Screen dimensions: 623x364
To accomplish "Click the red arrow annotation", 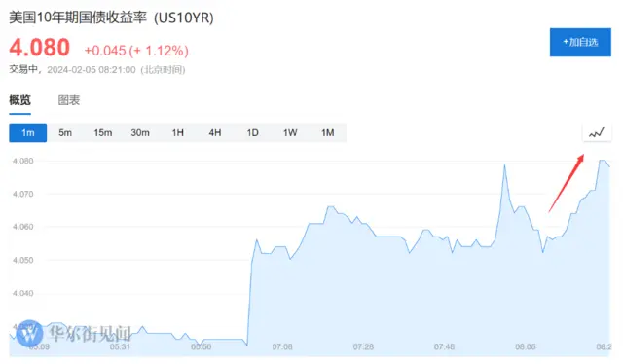I will (567, 183).
